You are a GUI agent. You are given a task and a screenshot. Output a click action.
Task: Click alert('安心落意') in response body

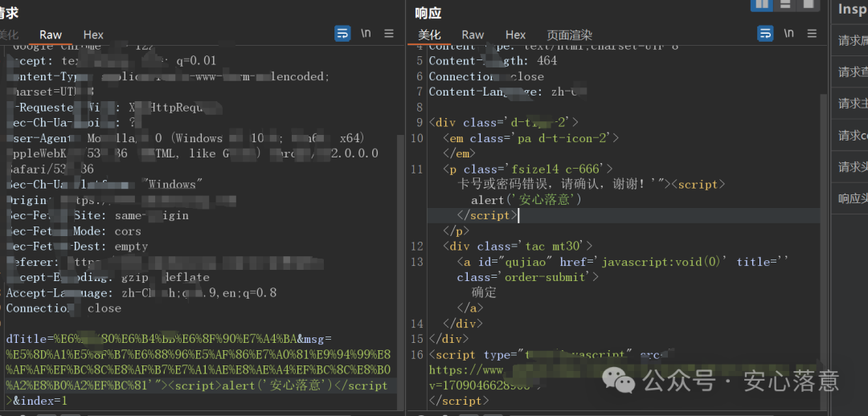click(526, 200)
